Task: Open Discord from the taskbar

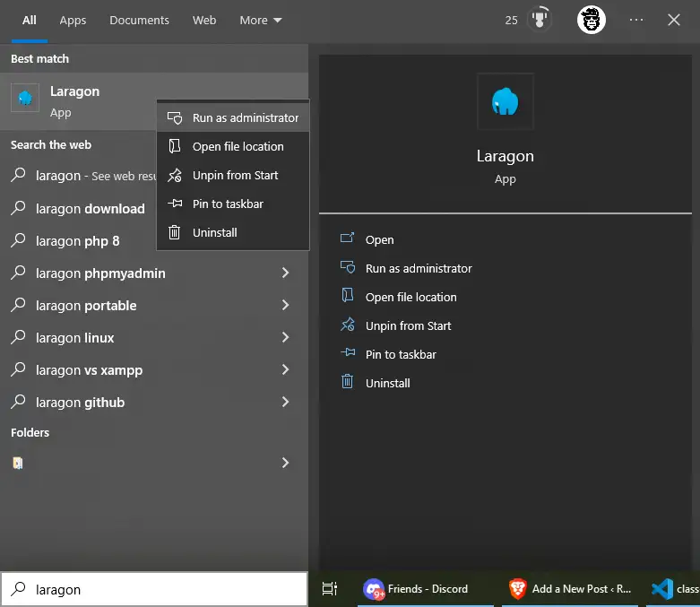Action: coord(417,589)
